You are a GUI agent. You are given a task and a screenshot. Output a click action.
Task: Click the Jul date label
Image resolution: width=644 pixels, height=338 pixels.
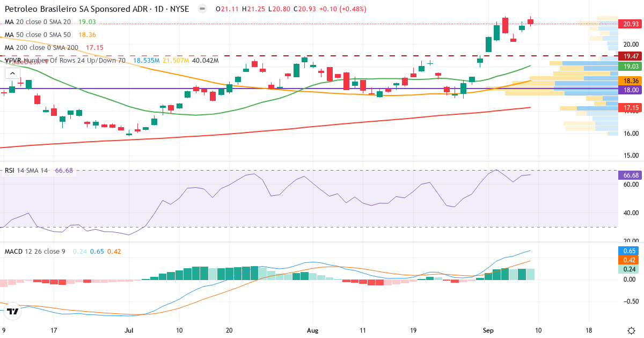click(x=129, y=330)
